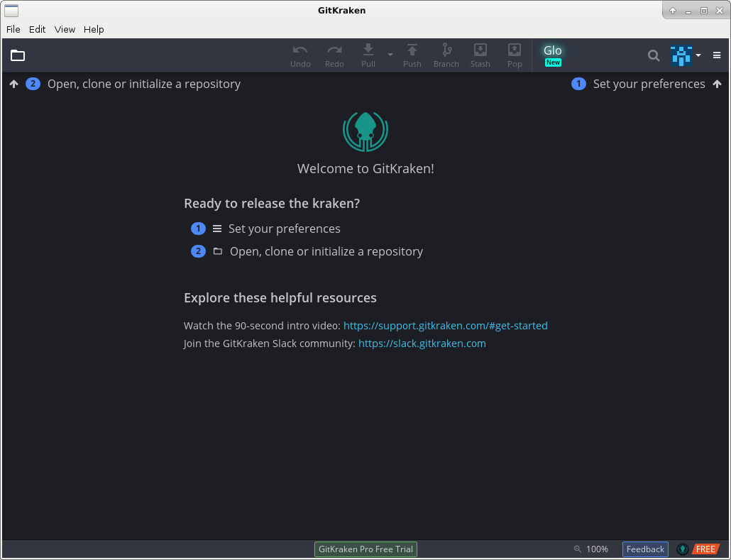Click the 'New' badge under Glo
The height and width of the screenshot is (560, 731).
(553, 62)
